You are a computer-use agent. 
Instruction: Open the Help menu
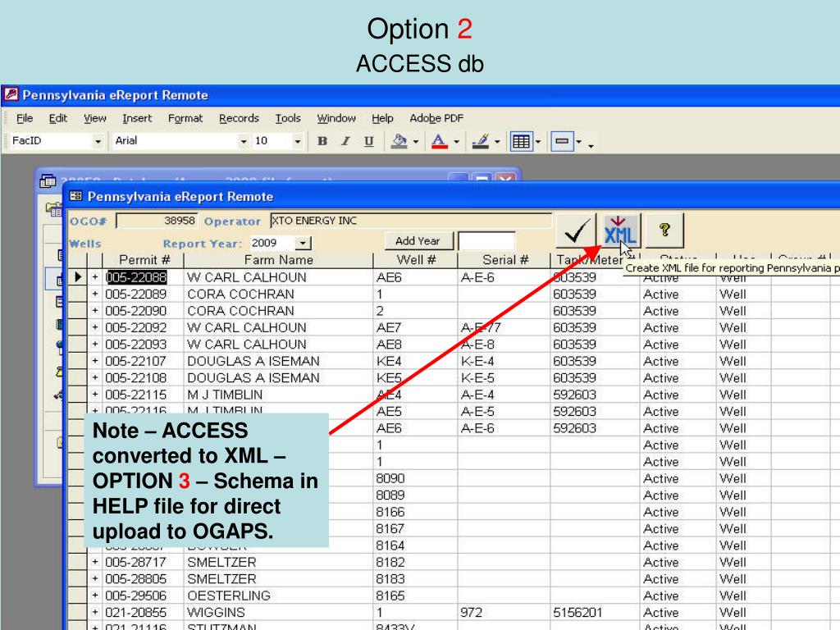pos(382,118)
